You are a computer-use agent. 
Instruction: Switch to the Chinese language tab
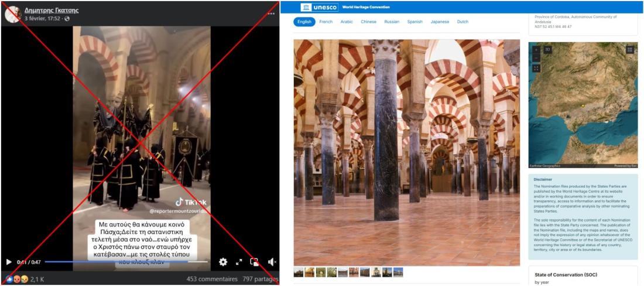pyautogui.click(x=368, y=22)
